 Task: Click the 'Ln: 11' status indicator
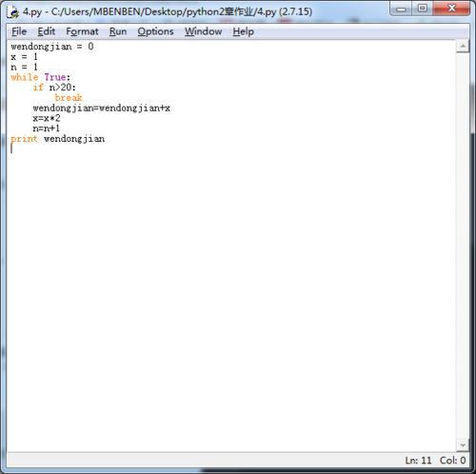point(418,461)
